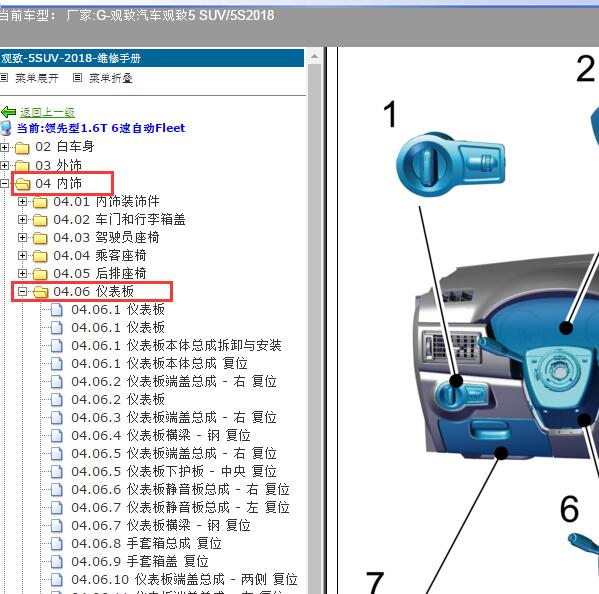This screenshot has width=599, height=594.
Task: Expand the 04.04 乘客座椅 node
Action: [x=23, y=255]
